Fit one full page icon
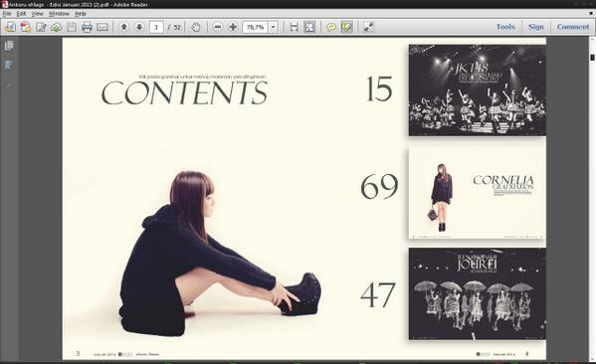The width and height of the screenshot is (596, 364). (x=309, y=27)
